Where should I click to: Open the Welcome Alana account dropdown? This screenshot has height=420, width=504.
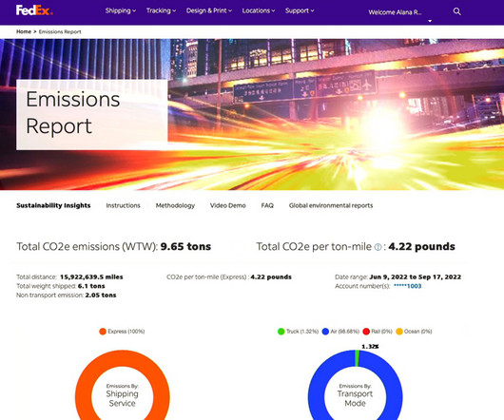(400, 14)
